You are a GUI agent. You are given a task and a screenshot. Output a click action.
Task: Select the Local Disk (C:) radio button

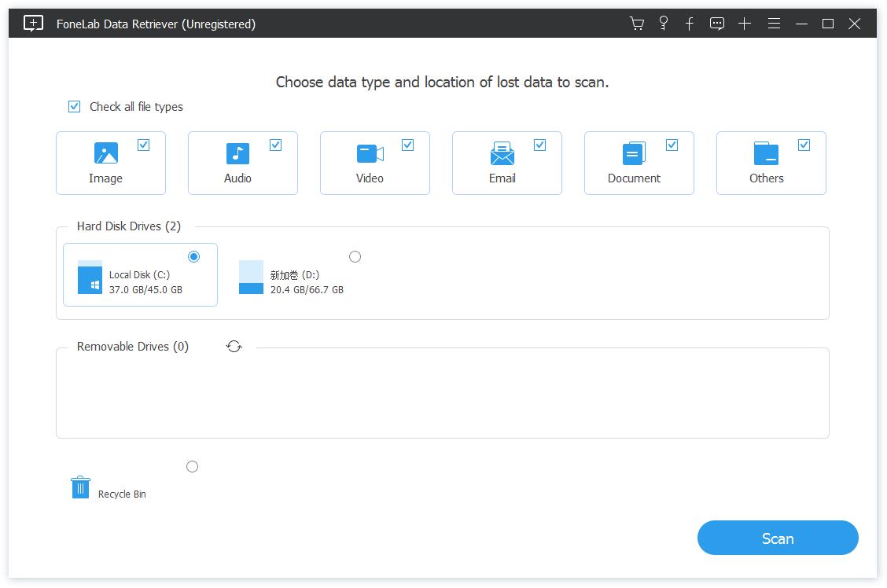(x=194, y=257)
